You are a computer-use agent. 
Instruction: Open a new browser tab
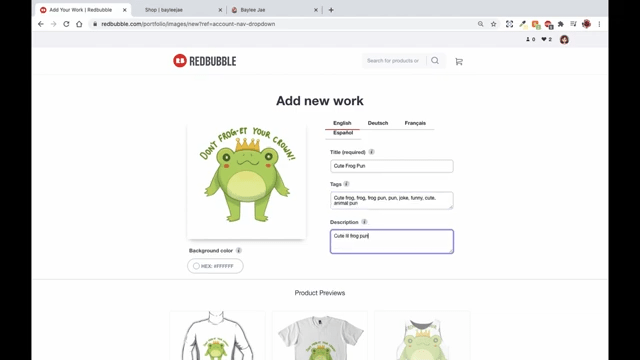pos(331,10)
